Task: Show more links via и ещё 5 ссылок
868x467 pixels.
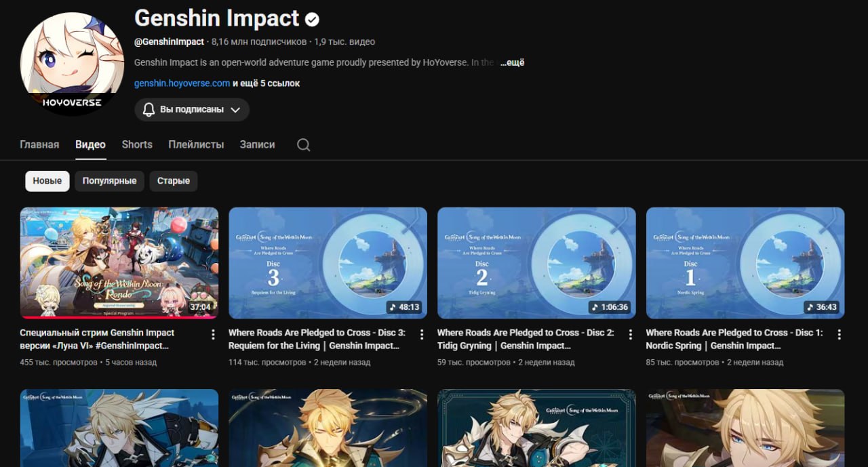Action: click(266, 83)
